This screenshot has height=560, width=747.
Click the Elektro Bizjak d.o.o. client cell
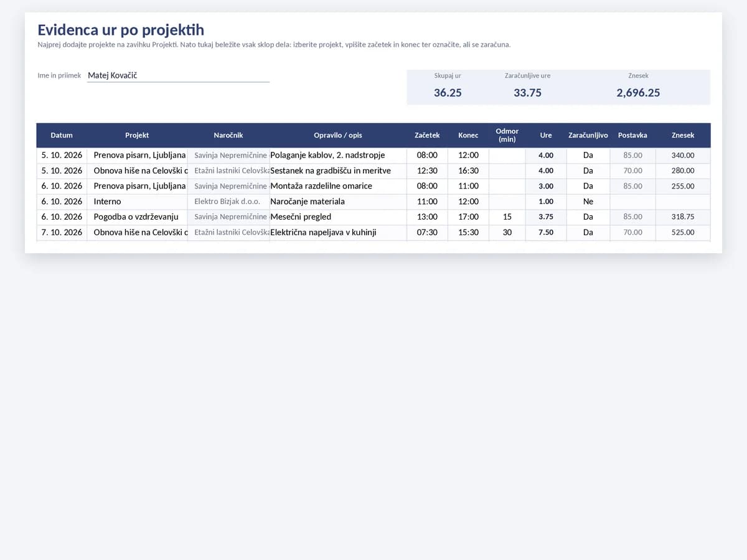228,202
